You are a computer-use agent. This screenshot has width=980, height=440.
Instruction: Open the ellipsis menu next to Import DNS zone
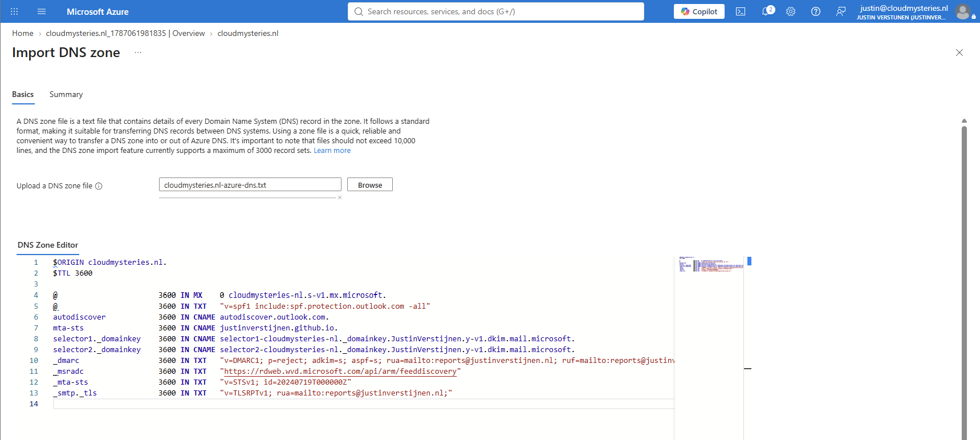tap(138, 53)
